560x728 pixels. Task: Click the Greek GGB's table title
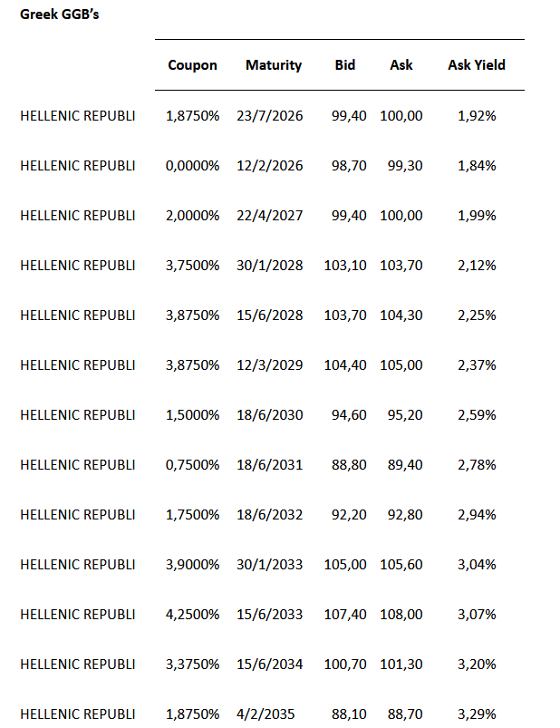(x=60, y=16)
